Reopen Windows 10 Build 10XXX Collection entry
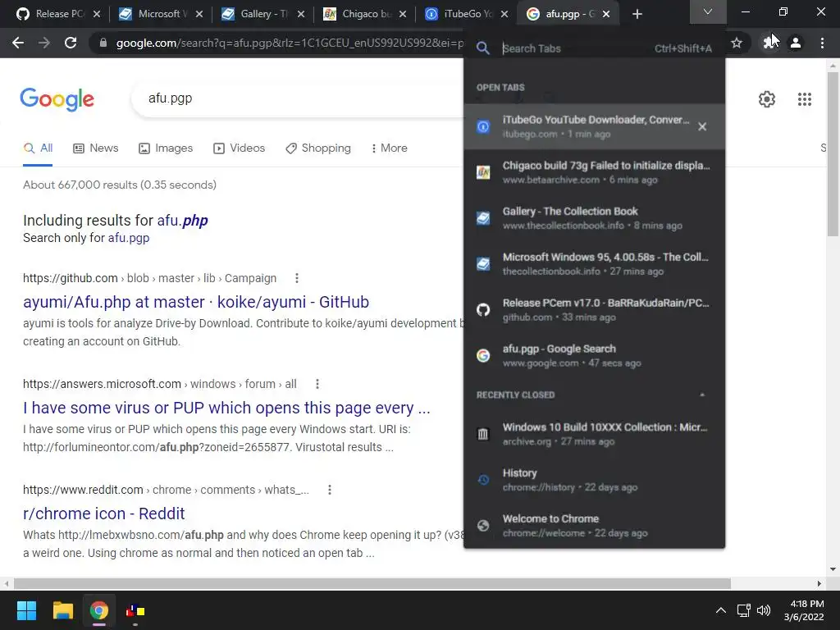The width and height of the screenshot is (840, 630). point(594,434)
